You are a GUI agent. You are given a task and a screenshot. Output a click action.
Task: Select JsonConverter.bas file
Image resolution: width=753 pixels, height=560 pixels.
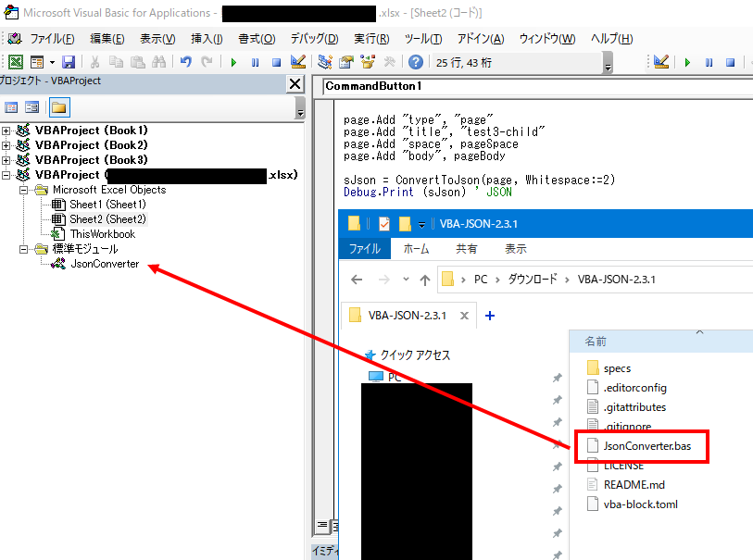646,446
